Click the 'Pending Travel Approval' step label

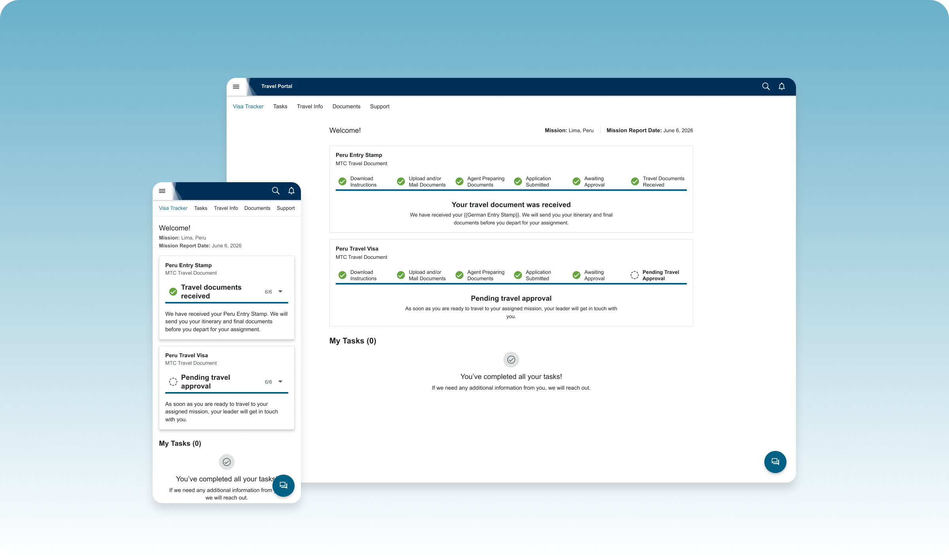pyautogui.click(x=660, y=275)
